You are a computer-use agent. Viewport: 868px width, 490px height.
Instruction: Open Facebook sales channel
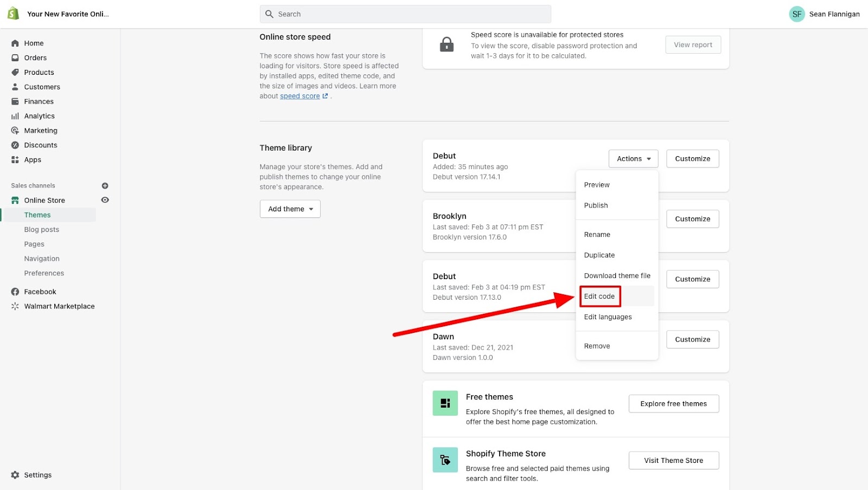coord(40,292)
